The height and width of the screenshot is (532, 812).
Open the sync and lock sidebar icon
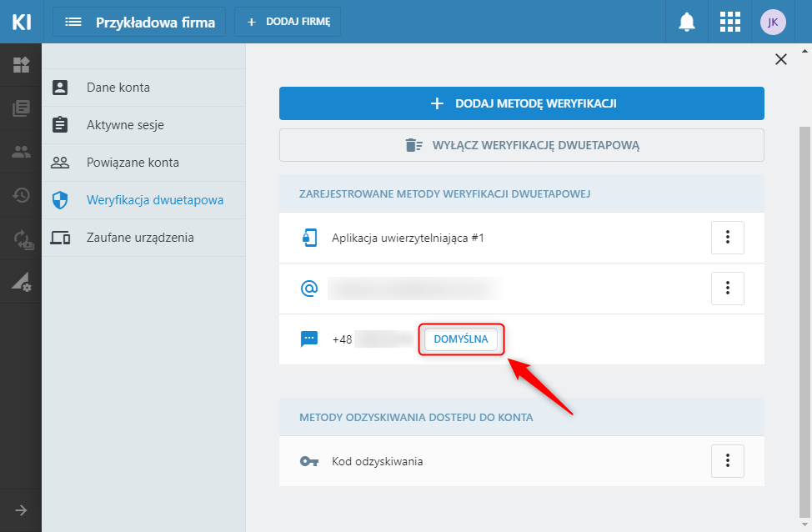[x=23, y=240]
